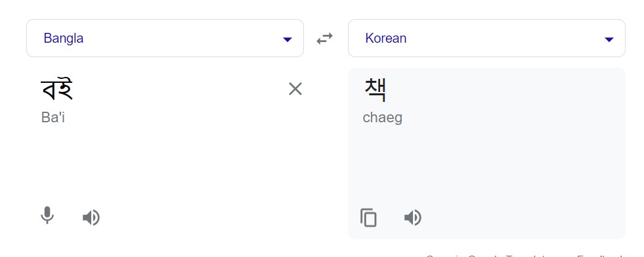644x257 pixels.
Task: Open the Korean target language dropdown
Action: pyautogui.click(x=486, y=38)
